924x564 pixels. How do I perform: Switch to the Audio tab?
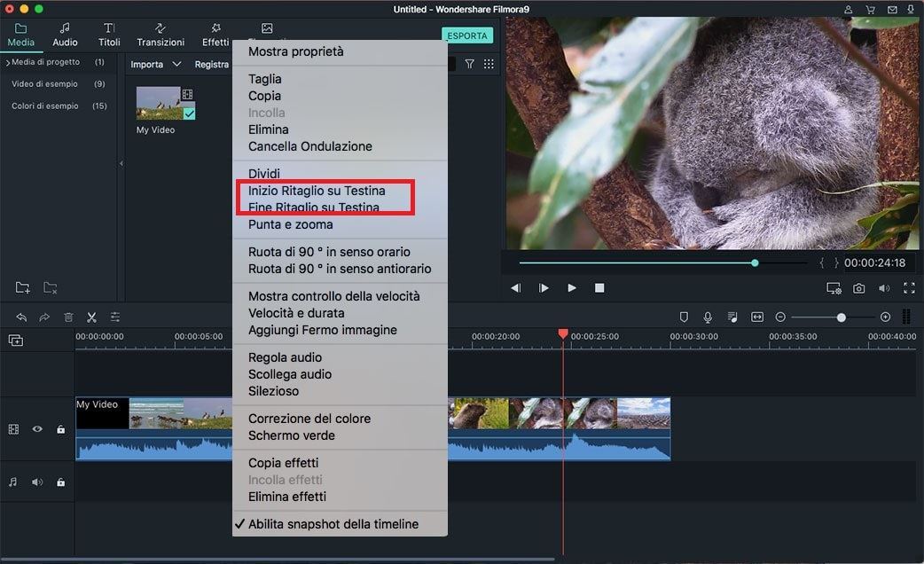pos(65,35)
